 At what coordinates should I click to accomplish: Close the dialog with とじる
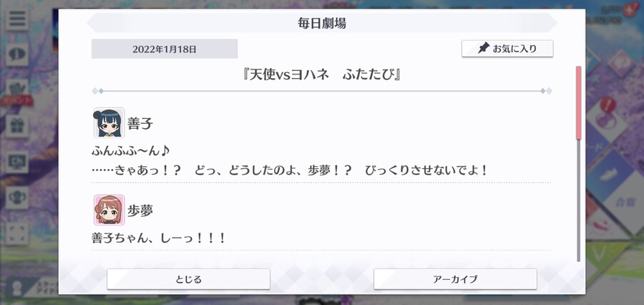(188, 279)
